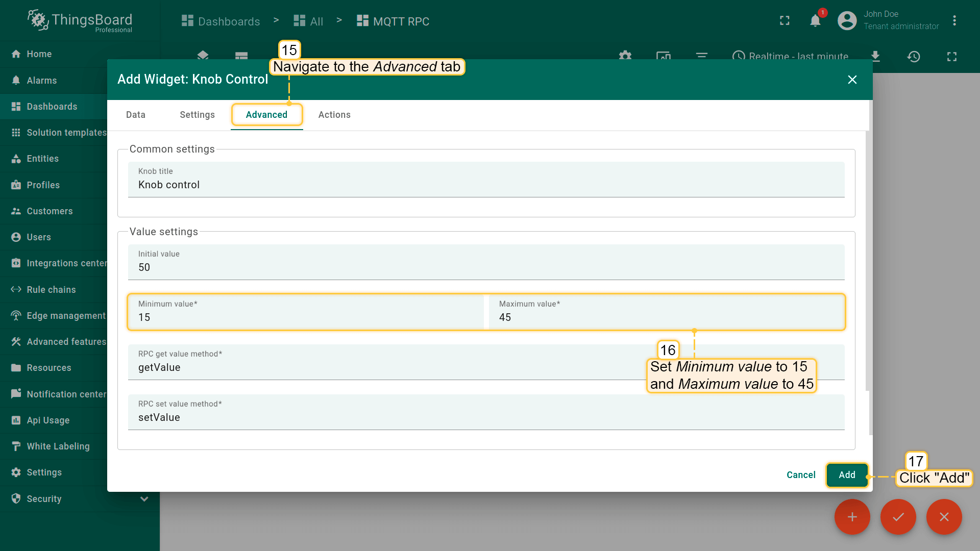Open the dashboard settings gear icon
Image resolution: width=980 pixels, height=551 pixels.
625,56
